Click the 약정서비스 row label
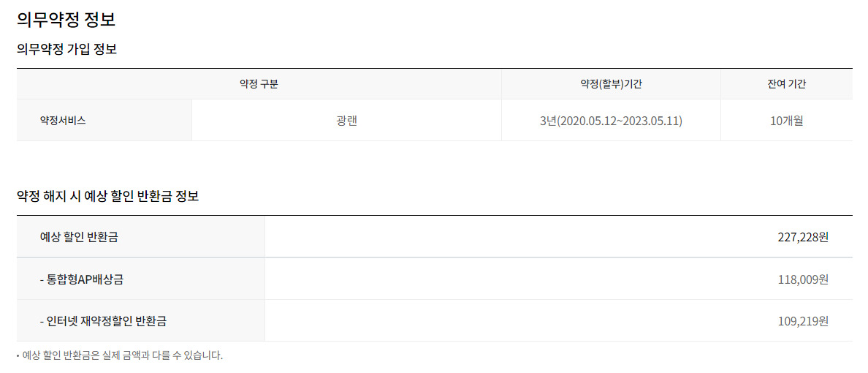Screen dimensions: 868x373 pyautogui.click(x=63, y=121)
